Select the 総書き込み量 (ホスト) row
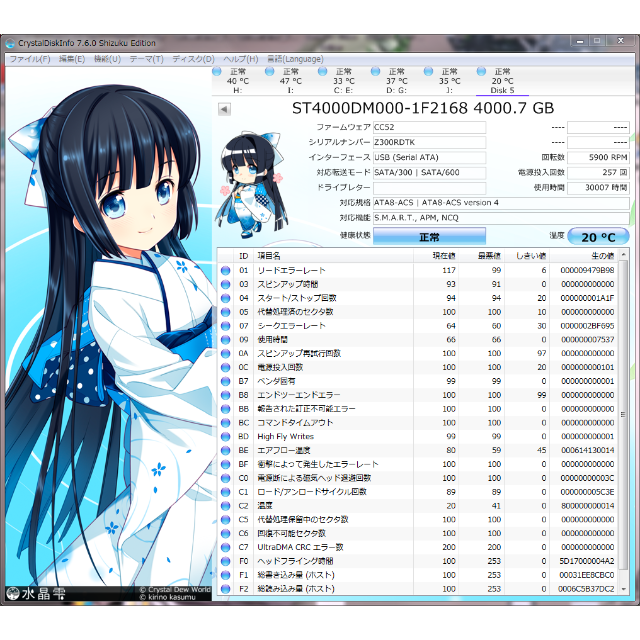 click(x=418, y=575)
